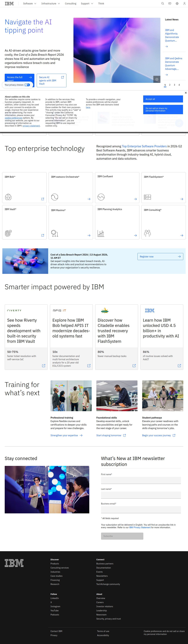Open Accessibility footer link
This screenshot has width=188, height=644.
tap(103, 635)
